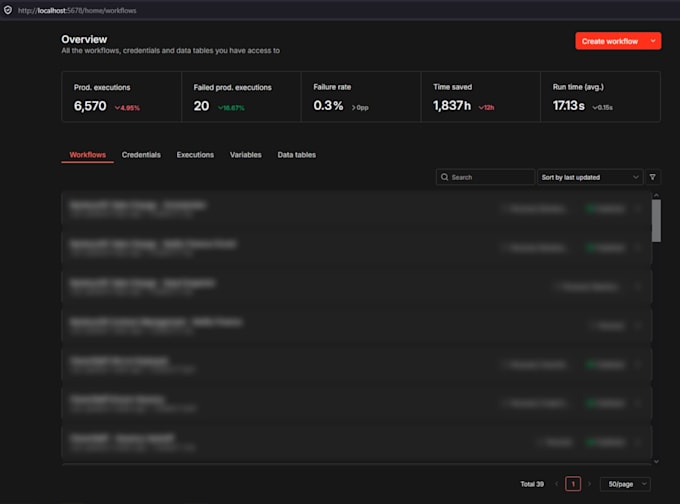This screenshot has width=680, height=504.
Task: Click the shield icon in address bar
Action: [8, 10]
